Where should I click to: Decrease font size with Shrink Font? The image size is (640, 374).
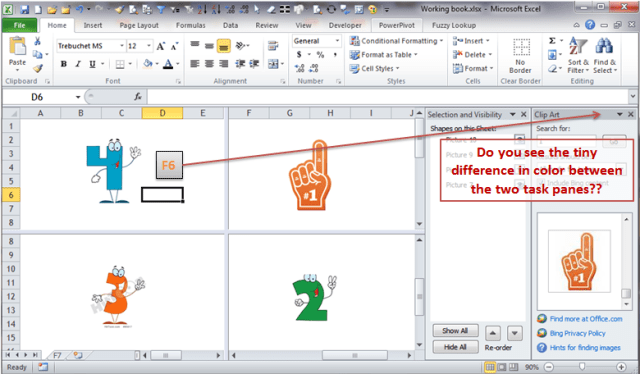point(174,46)
